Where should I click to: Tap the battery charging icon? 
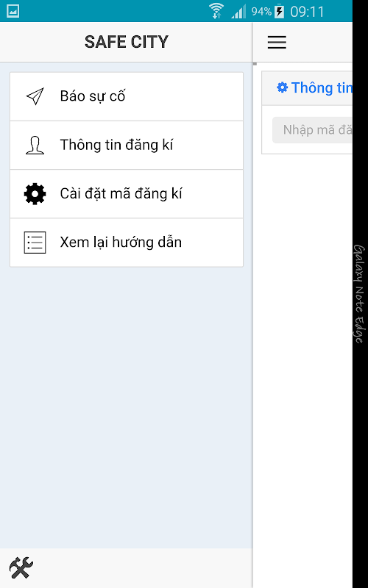click(280, 11)
